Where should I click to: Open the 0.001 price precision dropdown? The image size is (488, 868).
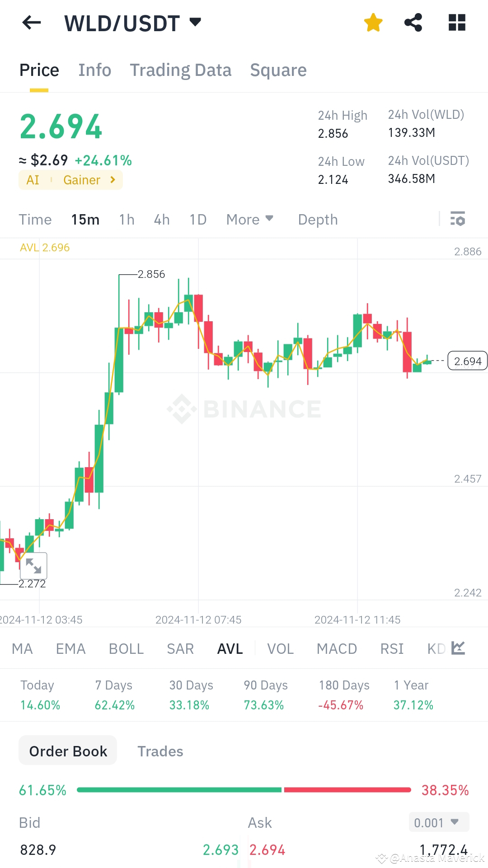(437, 822)
